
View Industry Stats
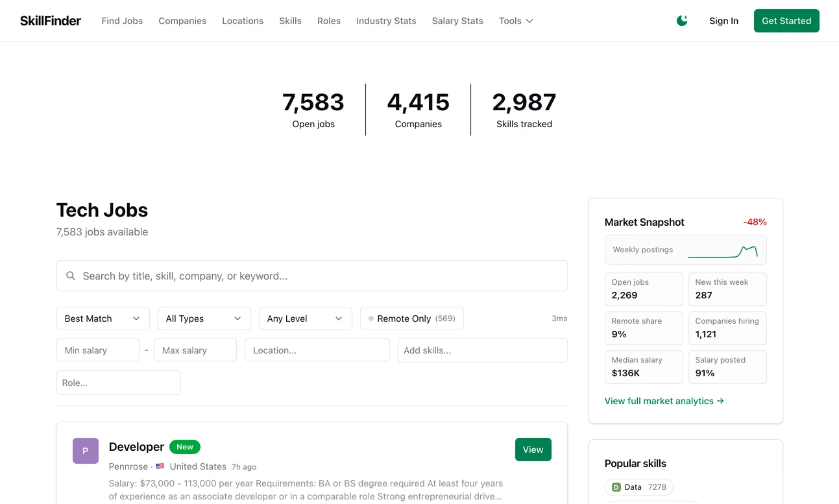(386, 21)
